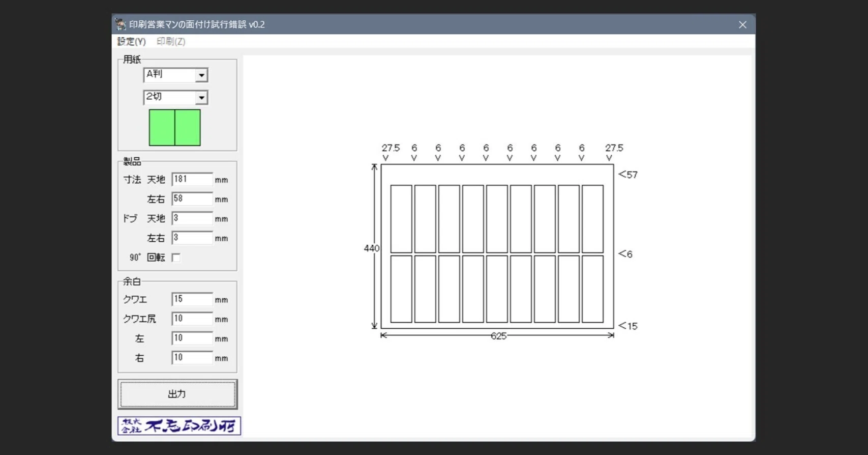Click the ドブ 左右 input field
The width and height of the screenshot is (868, 455).
tap(192, 238)
